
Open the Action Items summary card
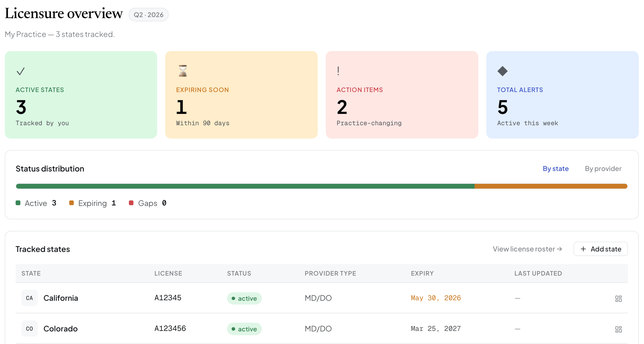click(402, 95)
